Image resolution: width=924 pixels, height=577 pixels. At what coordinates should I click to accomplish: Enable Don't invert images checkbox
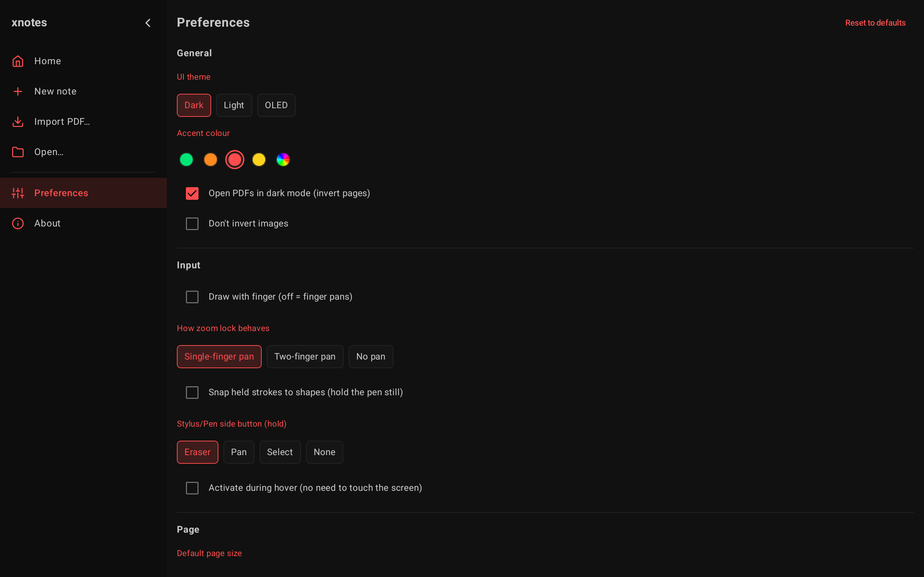coord(192,224)
